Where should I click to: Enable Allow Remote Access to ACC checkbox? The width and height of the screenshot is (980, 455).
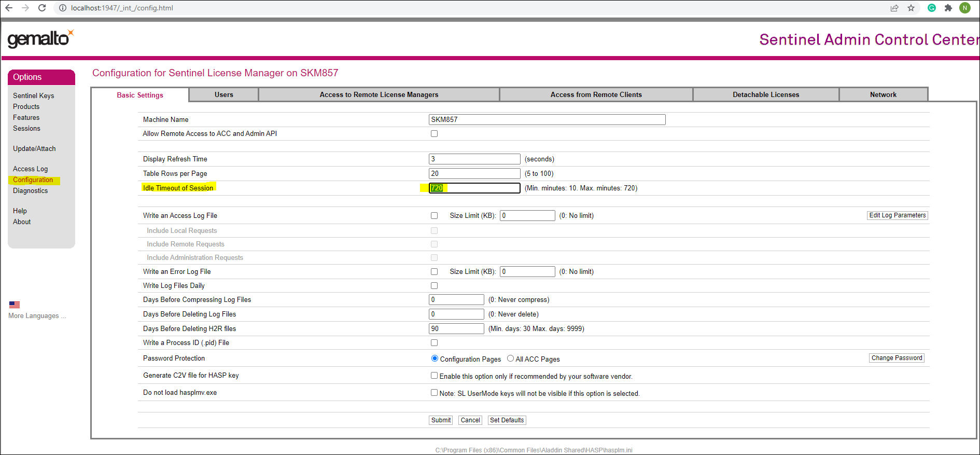tap(434, 134)
